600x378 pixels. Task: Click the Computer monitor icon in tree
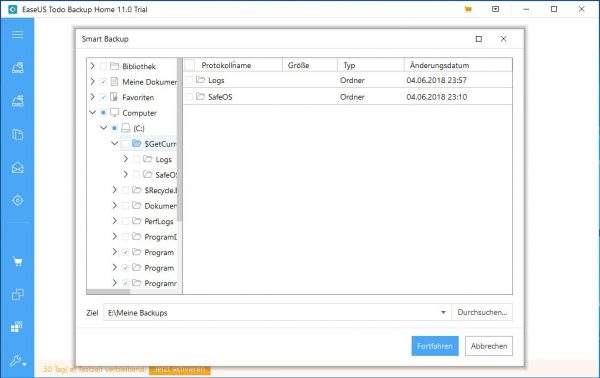pyautogui.click(x=114, y=112)
